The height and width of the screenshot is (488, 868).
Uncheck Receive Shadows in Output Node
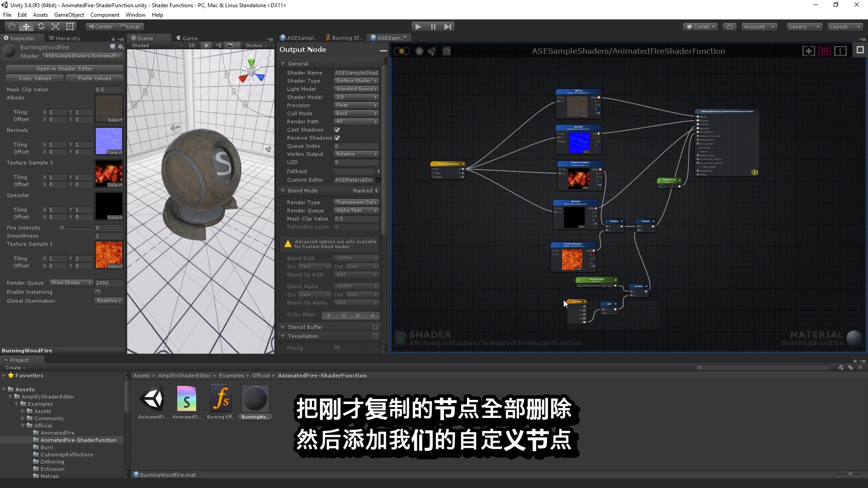click(x=337, y=138)
